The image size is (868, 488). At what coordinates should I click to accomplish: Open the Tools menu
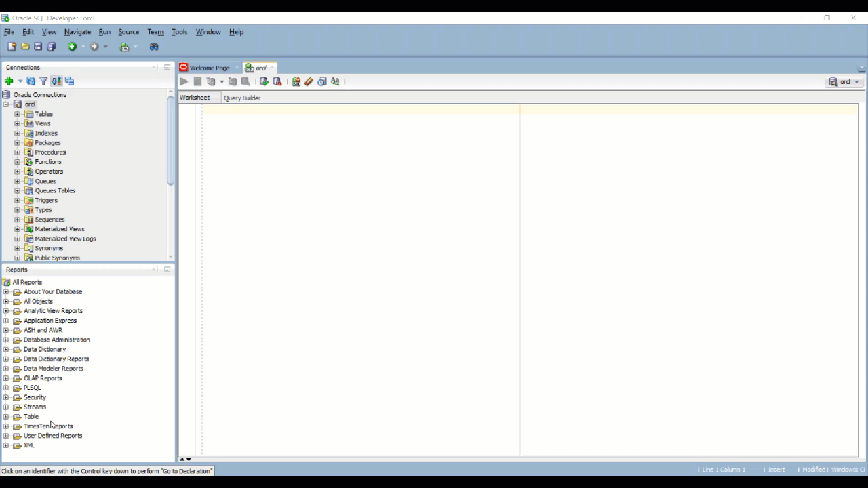click(179, 32)
